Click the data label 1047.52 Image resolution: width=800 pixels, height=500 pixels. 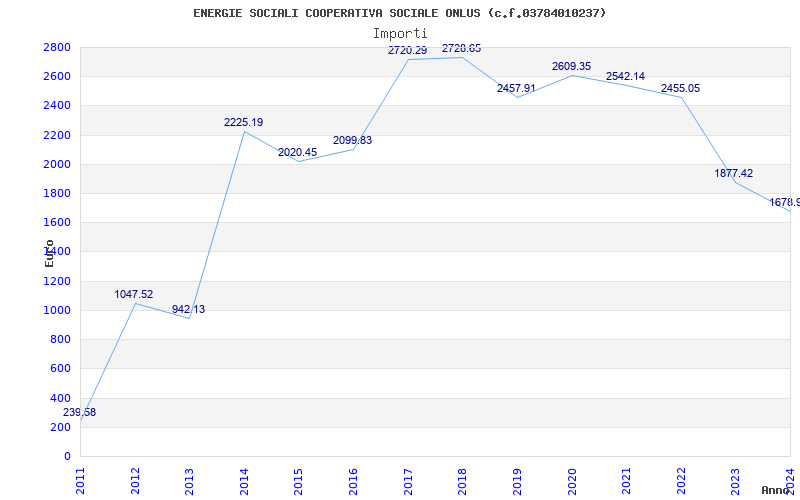click(x=134, y=294)
